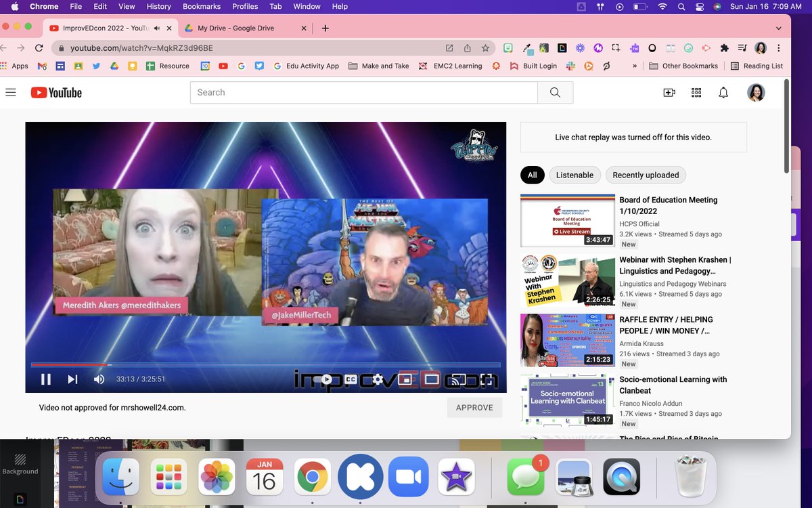The height and width of the screenshot is (508, 812).
Task: Focus the YouTube search field
Action: tap(363, 92)
